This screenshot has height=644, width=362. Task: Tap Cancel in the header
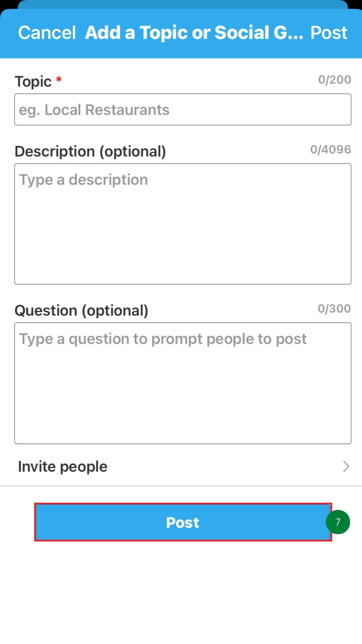(47, 33)
